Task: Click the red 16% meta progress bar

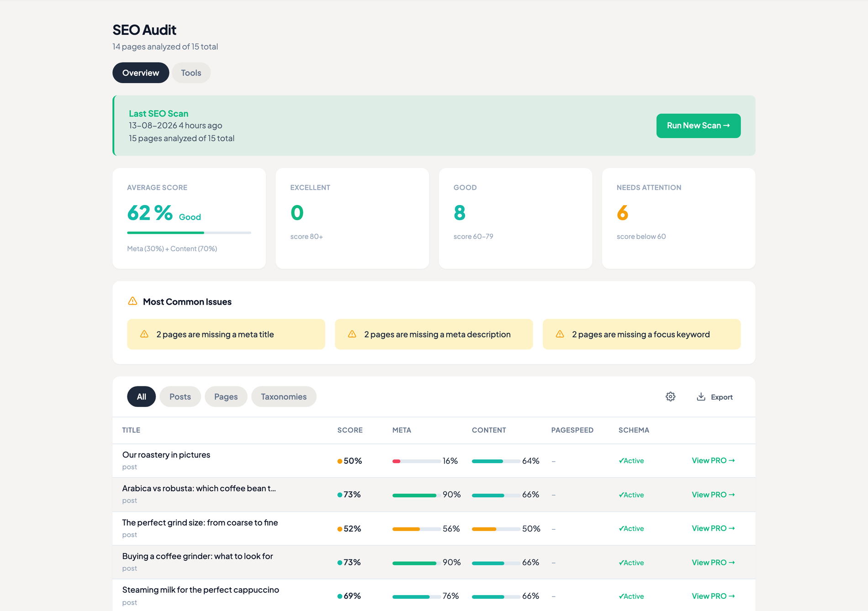Action: (x=416, y=461)
